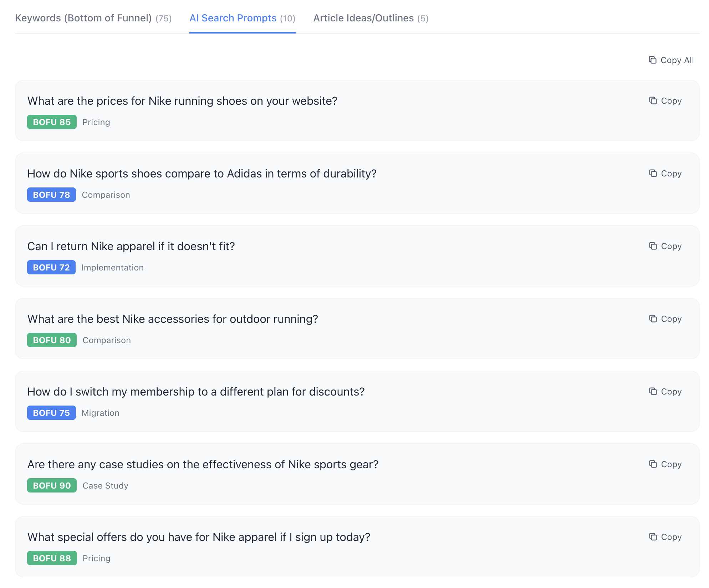Click the Copy All link

pyautogui.click(x=677, y=60)
